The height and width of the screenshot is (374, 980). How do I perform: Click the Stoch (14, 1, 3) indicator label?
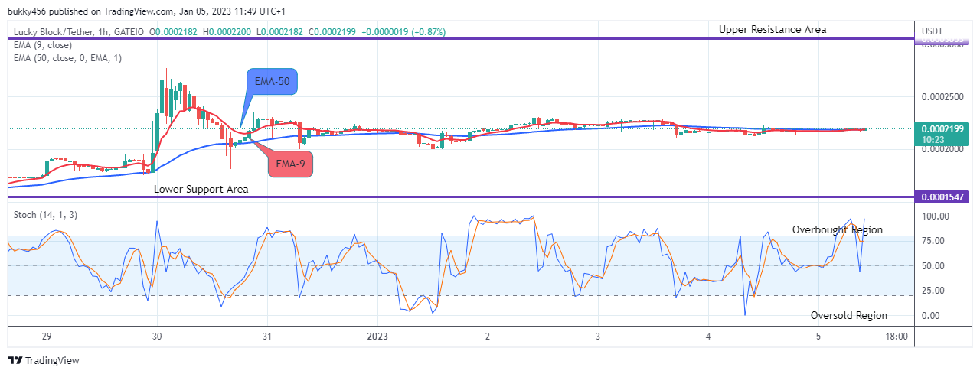pyautogui.click(x=44, y=215)
